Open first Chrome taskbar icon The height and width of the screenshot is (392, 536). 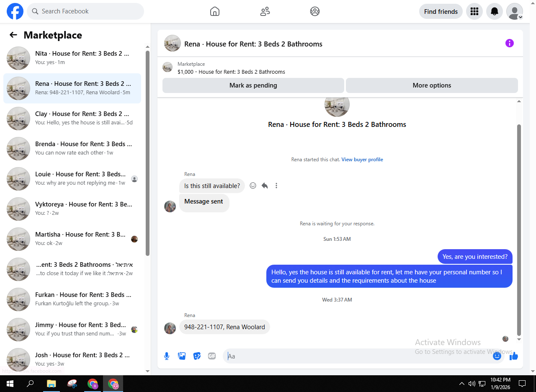tap(93, 383)
